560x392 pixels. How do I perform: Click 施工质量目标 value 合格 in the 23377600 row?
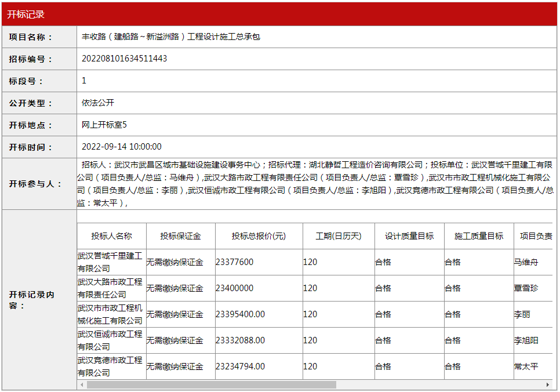453,262
